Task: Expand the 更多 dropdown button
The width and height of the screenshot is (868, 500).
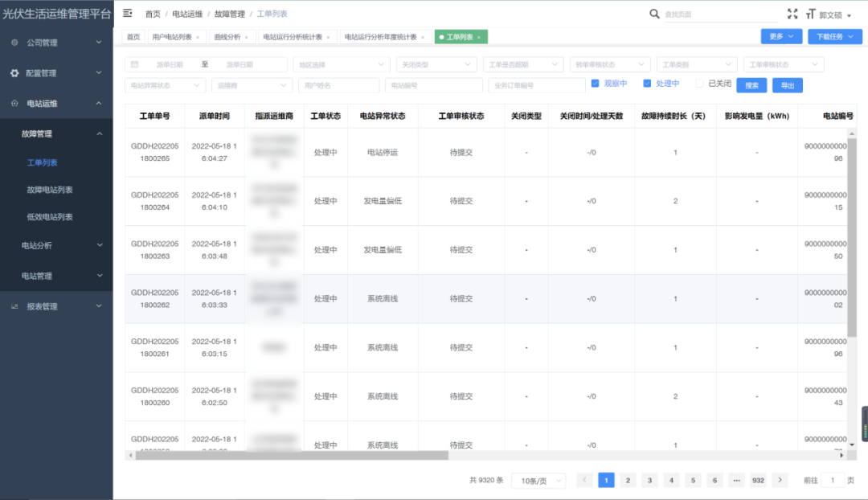Action: click(x=781, y=36)
